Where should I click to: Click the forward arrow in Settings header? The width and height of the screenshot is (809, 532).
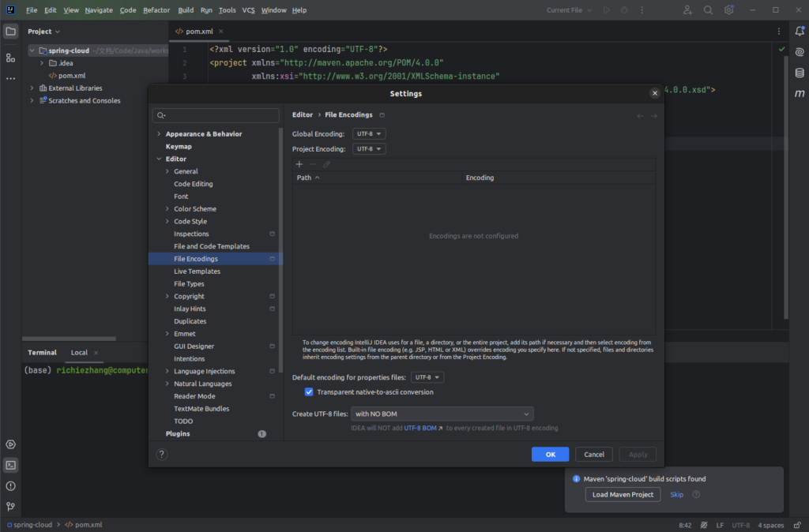[x=653, y=116]
